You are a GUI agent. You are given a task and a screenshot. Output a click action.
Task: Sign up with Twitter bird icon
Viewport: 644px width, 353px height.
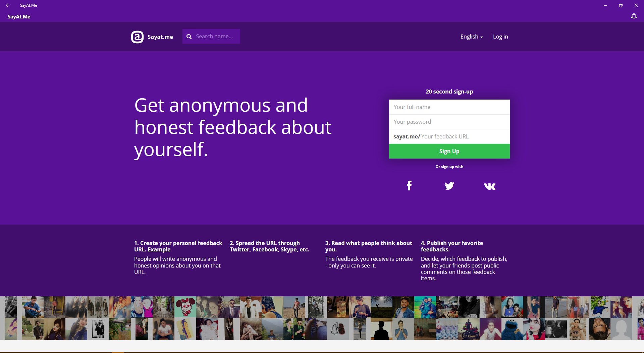click(449, 186)
